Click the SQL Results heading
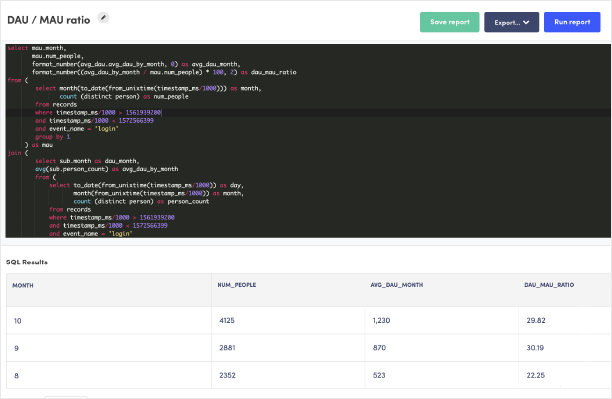The image size is (612, 399). pyautogui.click(x=27, y=262)
